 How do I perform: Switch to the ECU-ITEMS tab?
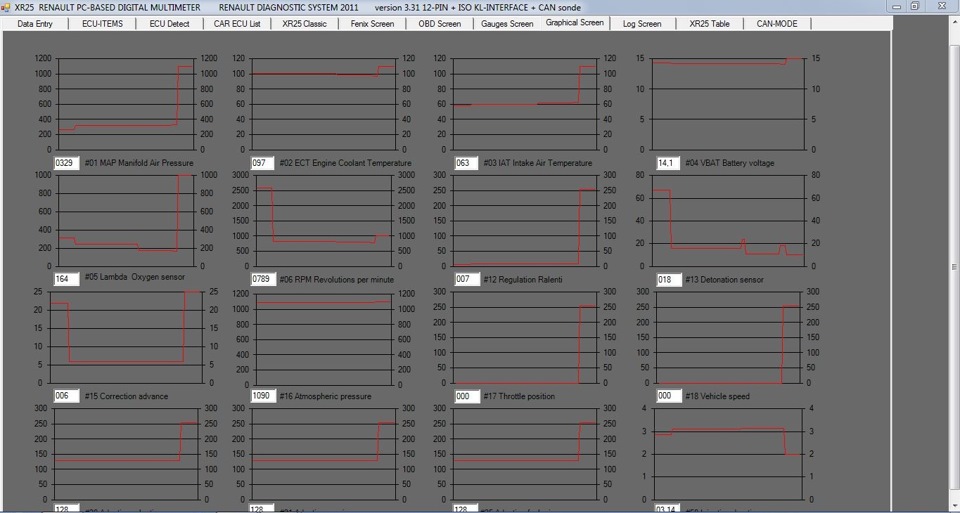102,24
